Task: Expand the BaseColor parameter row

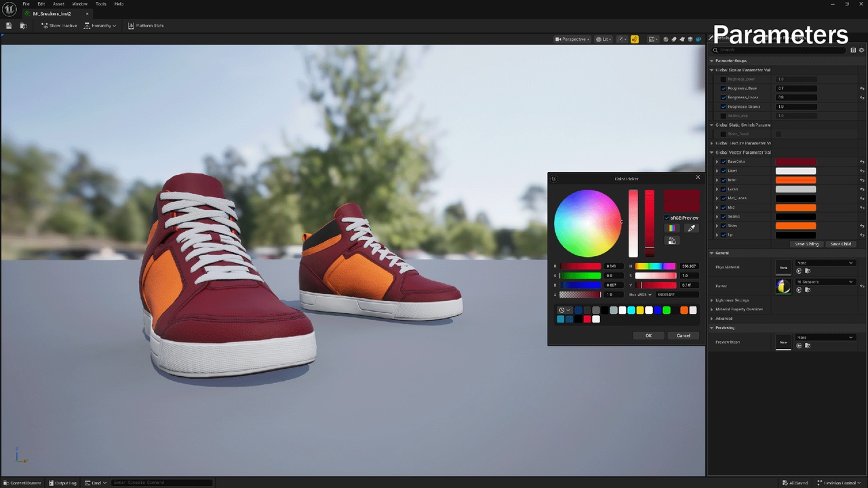Action: click(717, 161)
